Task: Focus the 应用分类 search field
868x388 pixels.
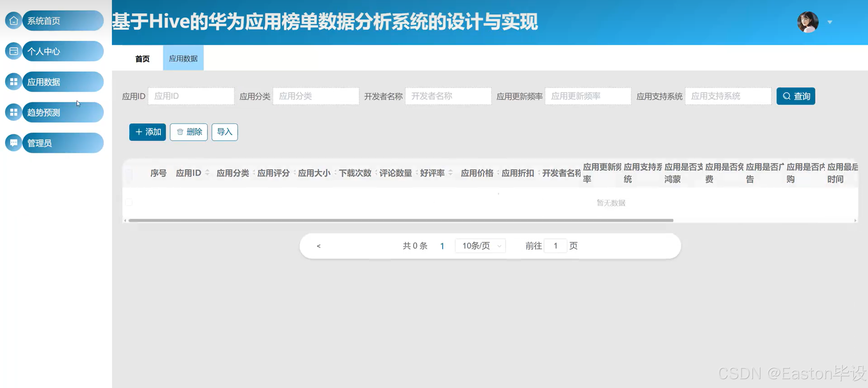Action: pos(316,96)
